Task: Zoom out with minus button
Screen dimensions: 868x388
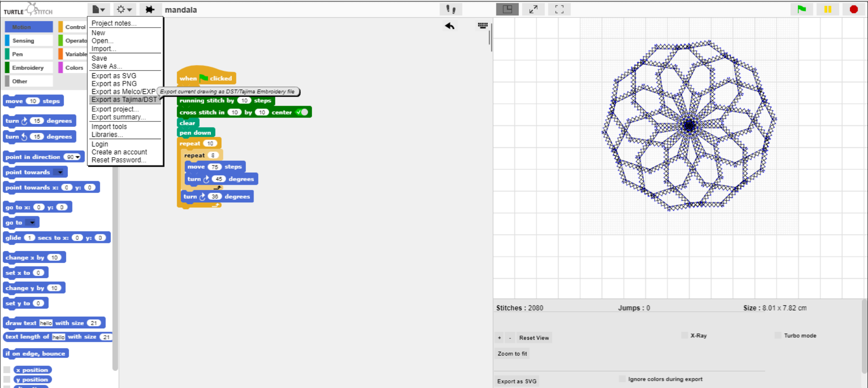Action: 510,338
